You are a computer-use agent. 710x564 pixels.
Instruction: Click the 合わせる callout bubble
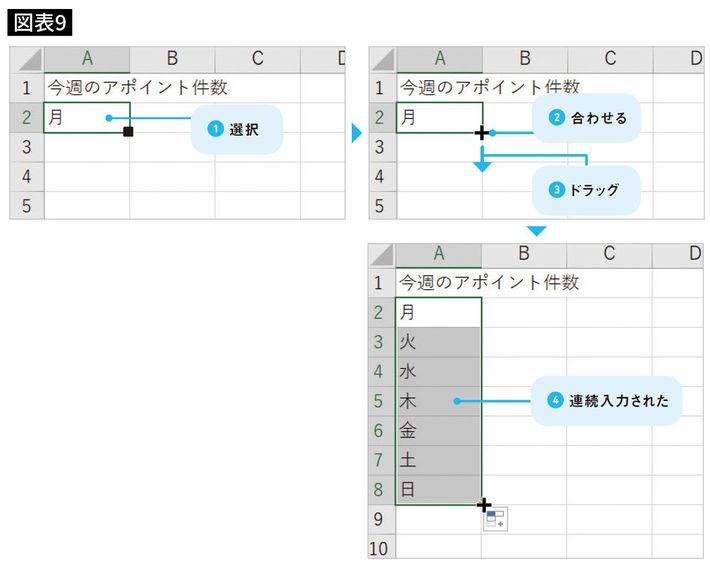tap(586, 118)
